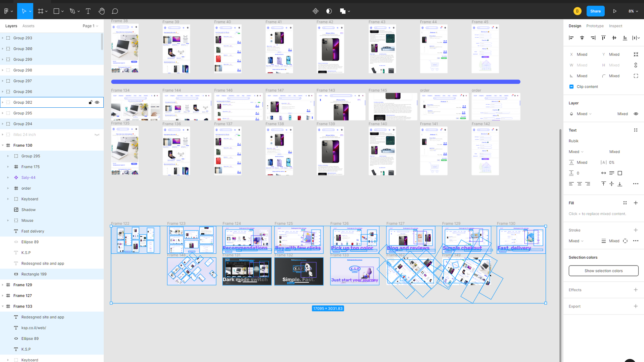The height and width of the screenshot is (362, 644).
Task: Expand the Group 293 layer
Action: pos(3,38)
